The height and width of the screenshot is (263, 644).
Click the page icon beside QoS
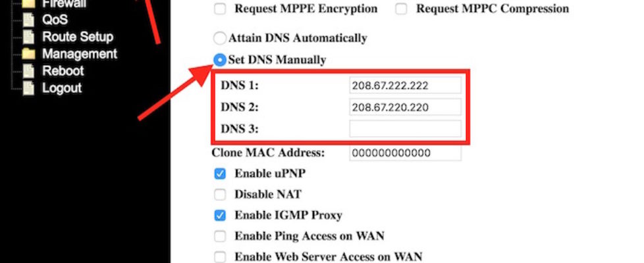click(x=28, y=20)
